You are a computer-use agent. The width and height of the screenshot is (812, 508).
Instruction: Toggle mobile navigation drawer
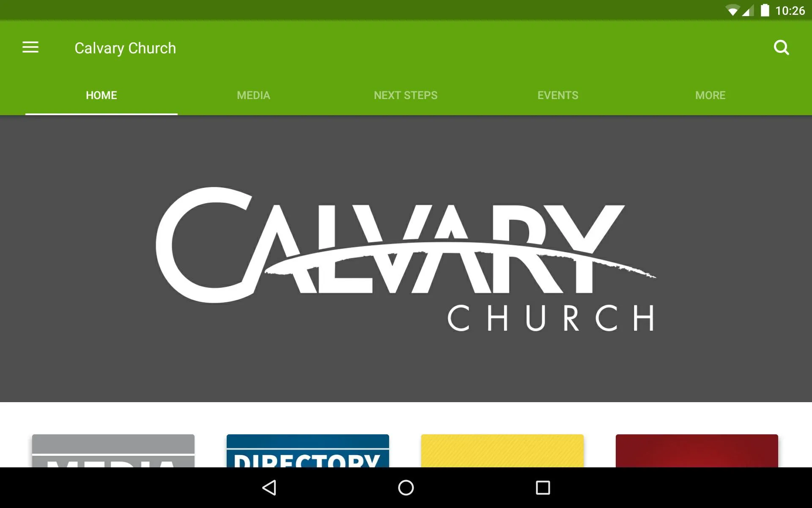pyautogui.click(x=30, y=48)
